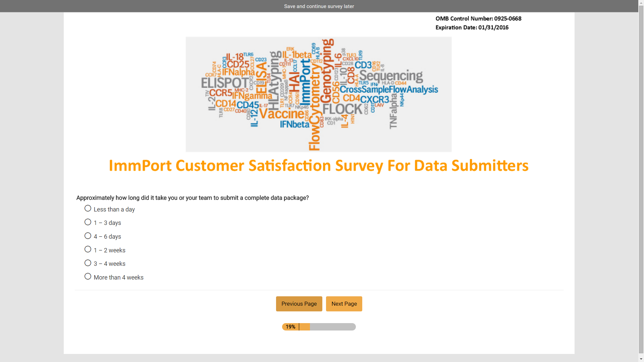Screen dimensions: 644x362
Task: Click the word "Vaccine" in the word cloud
Action: [282, 114]
